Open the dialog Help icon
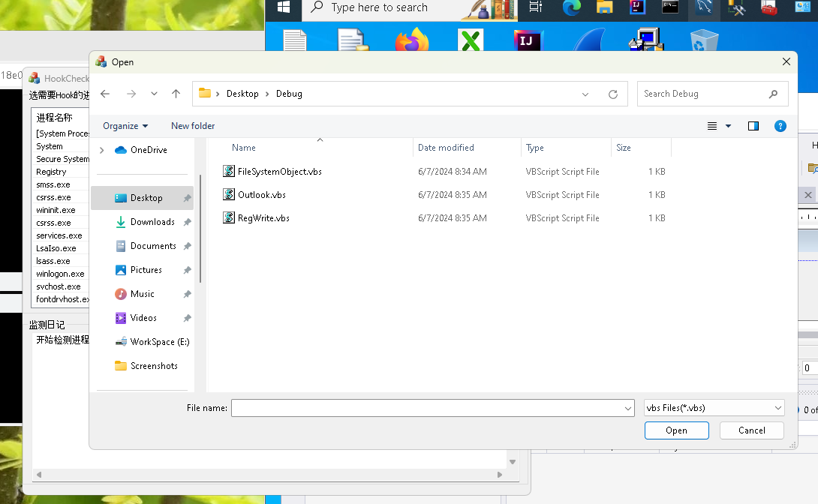The width and height of the screenshot is (818, 504). (780, 126)
